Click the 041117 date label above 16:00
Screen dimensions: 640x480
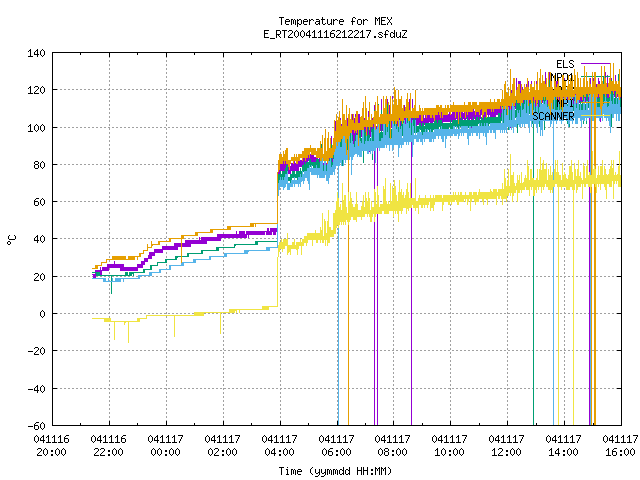pyautogui.click(x=620, y=439)
